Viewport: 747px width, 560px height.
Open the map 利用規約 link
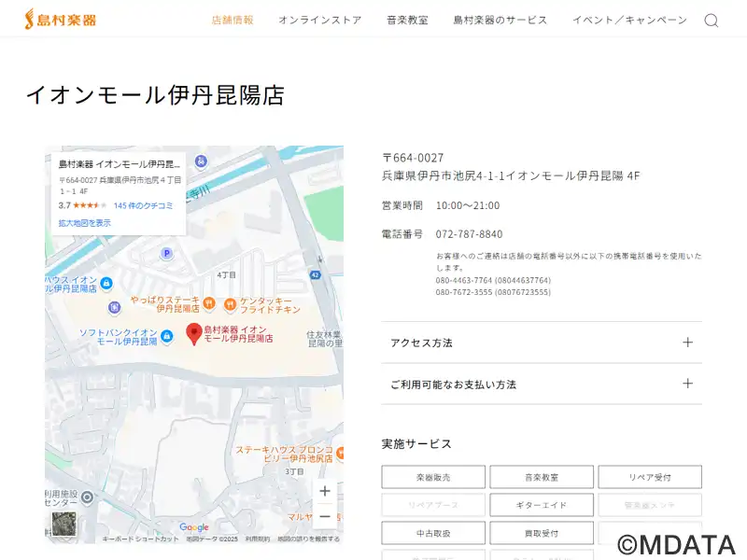pos(258,539)
